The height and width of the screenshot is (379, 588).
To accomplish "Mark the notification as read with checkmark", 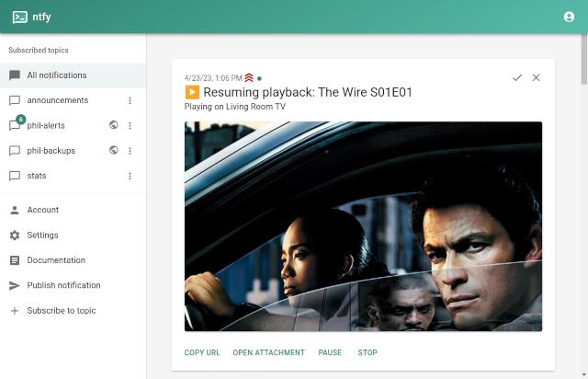I will coord(517,77).
